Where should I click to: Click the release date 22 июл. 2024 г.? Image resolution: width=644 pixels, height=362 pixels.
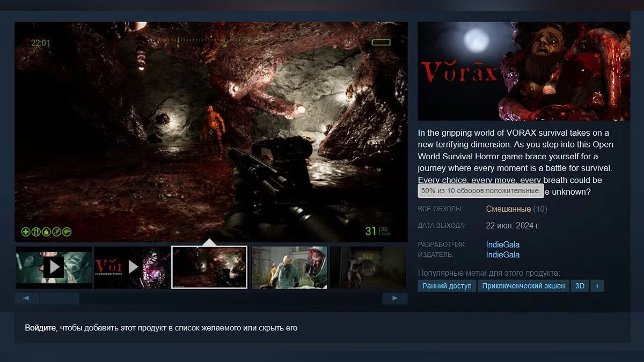pyautogui.click(x=513, y=225)
